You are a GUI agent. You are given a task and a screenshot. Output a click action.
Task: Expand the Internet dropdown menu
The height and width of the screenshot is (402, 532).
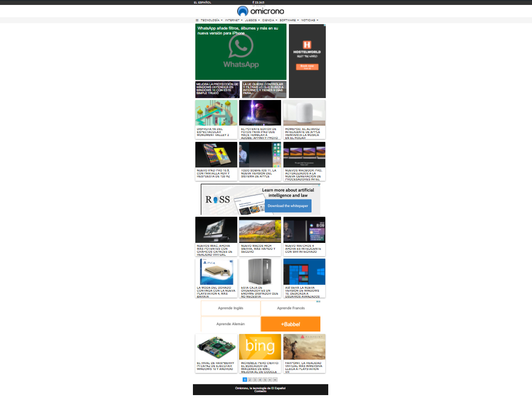point(234,20)
